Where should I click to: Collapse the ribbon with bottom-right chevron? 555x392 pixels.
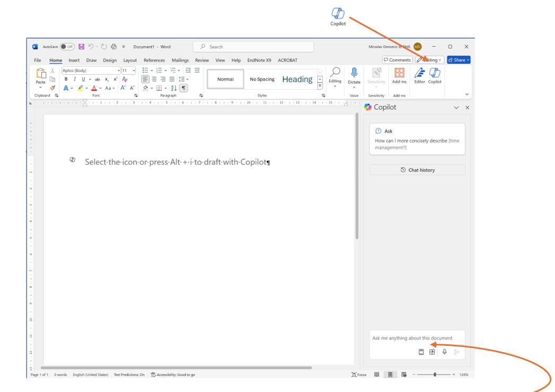point(467,94)
